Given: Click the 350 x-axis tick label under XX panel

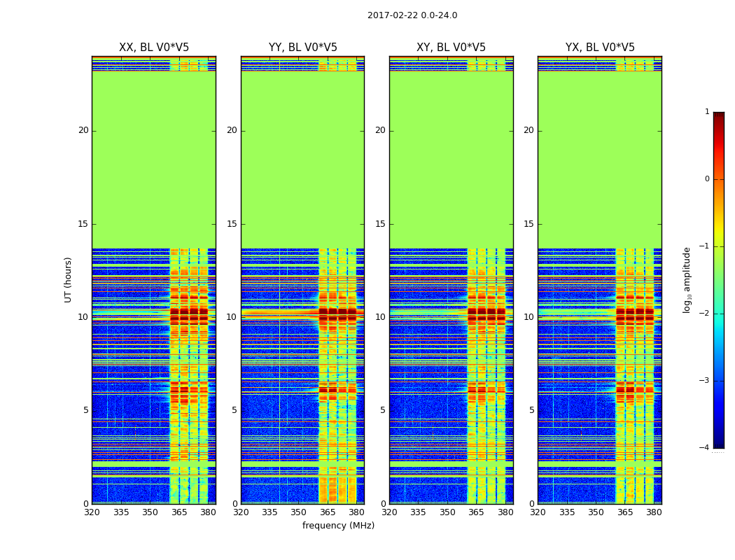Looking at the screenshot, I should click(x=150, y=512).
